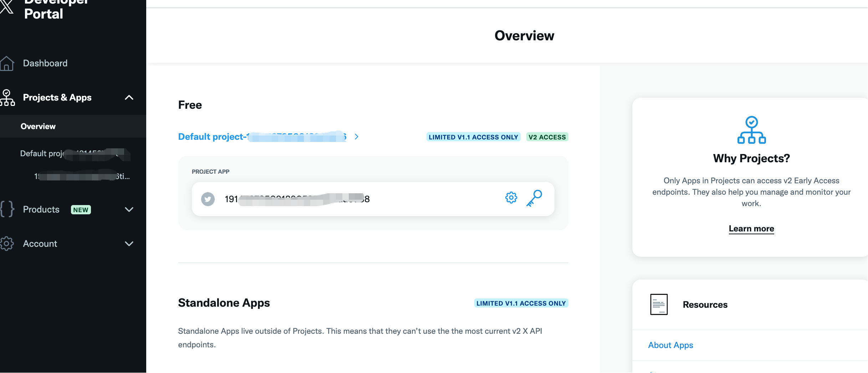Screen dimensions: 868x373
Task: Click the Resources document icon
Action: click(x=659, y=305)
